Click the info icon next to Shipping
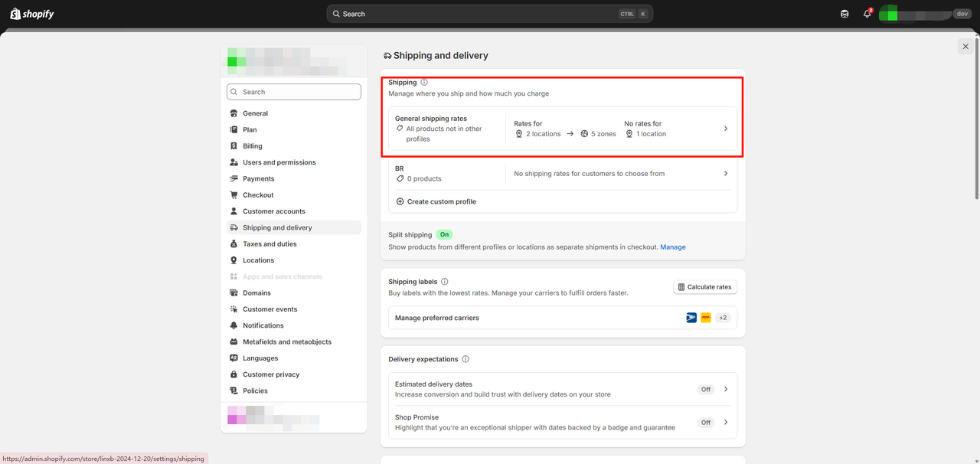The width and height of the screenshot is (980, 464). pyautogui.click(x=424, y=82)
